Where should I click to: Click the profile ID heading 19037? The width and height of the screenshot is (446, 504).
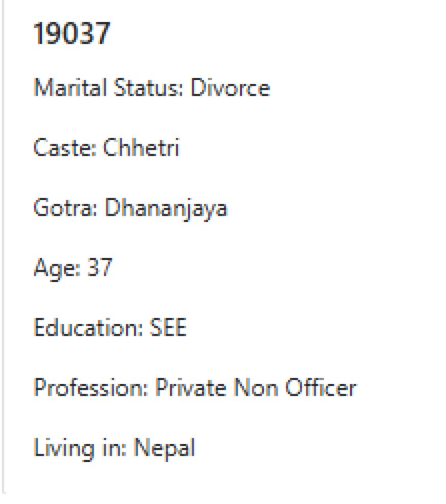click(x=72, y=35)
